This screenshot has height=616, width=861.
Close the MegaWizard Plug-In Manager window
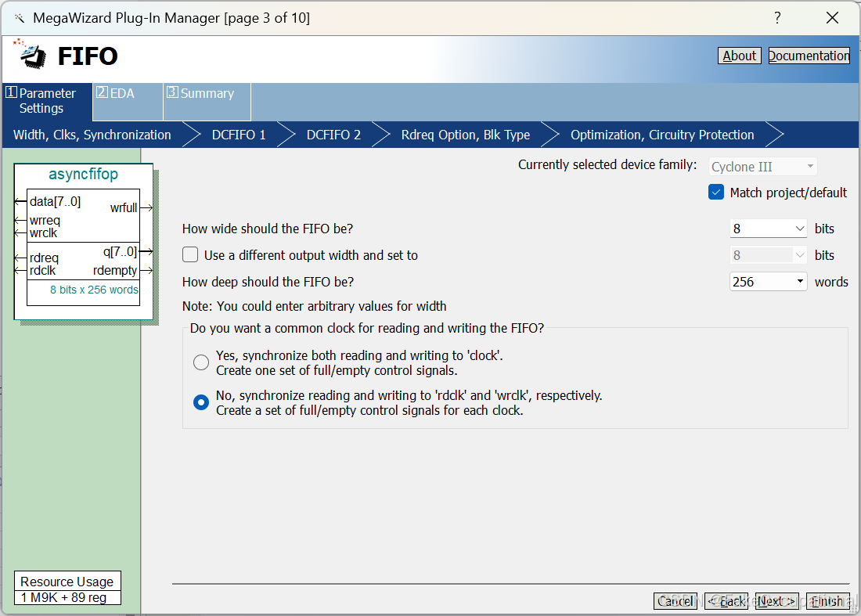click(x=832, y=17)
